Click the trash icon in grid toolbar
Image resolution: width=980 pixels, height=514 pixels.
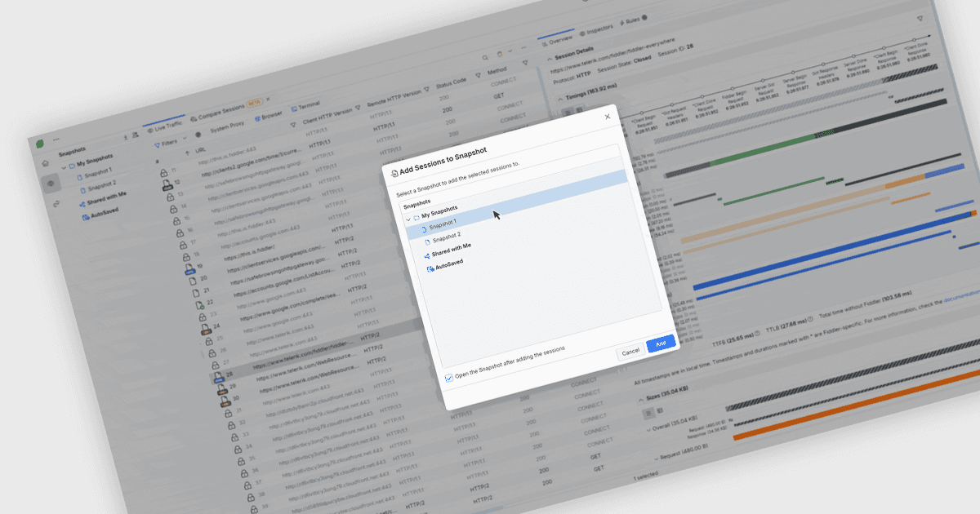coord(500,54)
